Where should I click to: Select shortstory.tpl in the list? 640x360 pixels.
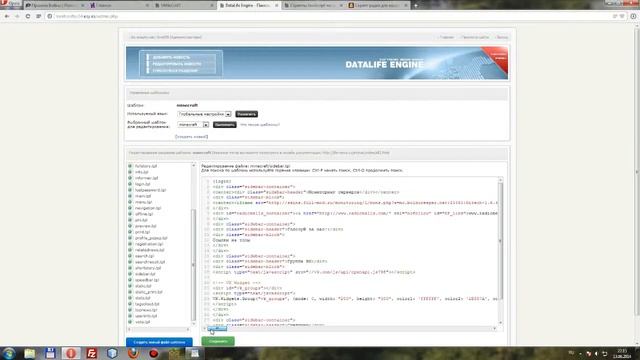[148, 268]
